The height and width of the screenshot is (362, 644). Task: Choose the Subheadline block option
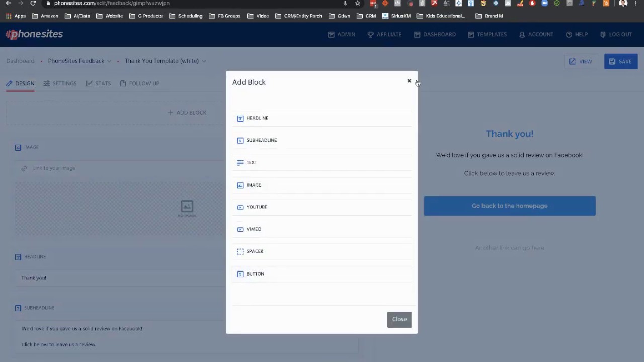(322, 140)
